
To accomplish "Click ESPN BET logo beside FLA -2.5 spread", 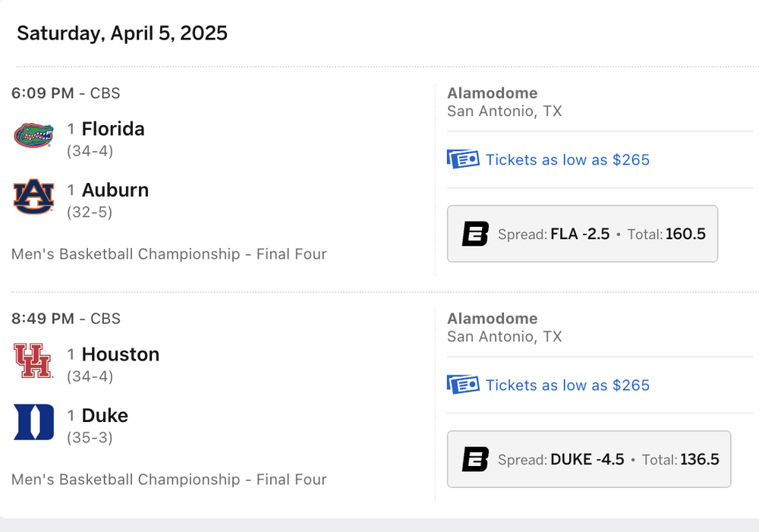I will point(475,234).
